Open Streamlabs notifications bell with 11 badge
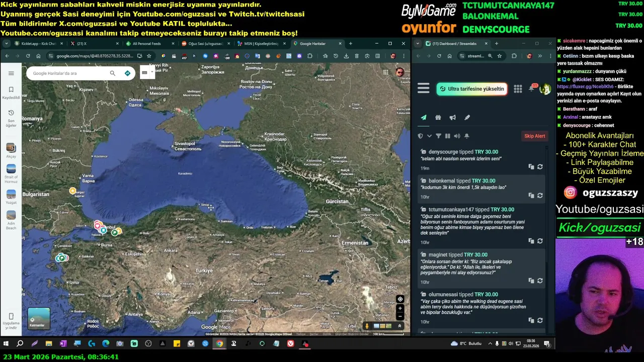644x362 pixels. pos(532,88)
